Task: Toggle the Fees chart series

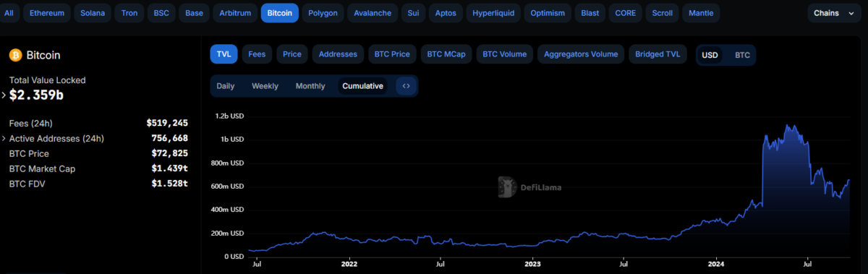Action: pos(258,54)
